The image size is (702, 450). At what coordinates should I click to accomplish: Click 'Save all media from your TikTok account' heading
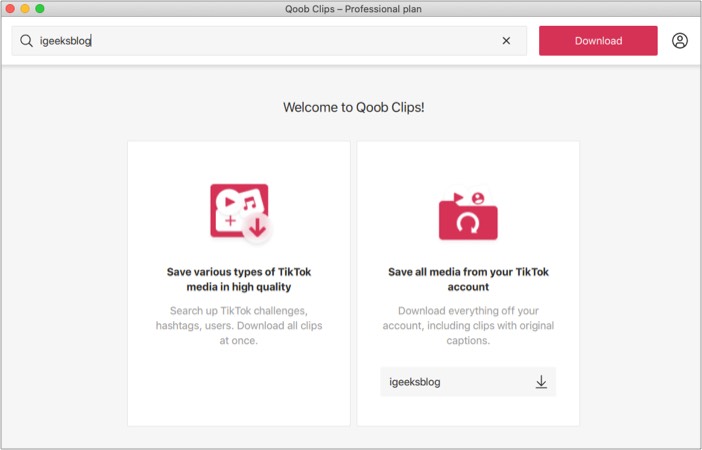pos(468,279)
